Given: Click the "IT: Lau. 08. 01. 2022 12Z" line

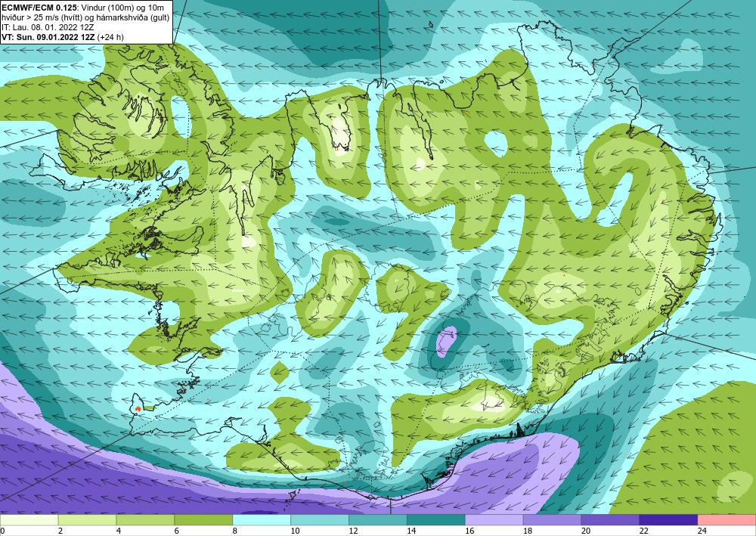Looking at the screenshot, I should (x=48, y=27).
